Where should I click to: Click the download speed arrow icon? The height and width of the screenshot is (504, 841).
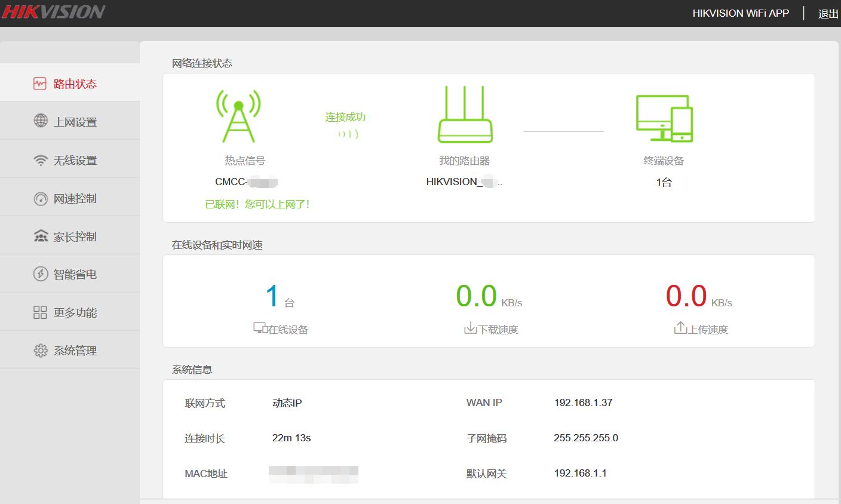[471, 328]
